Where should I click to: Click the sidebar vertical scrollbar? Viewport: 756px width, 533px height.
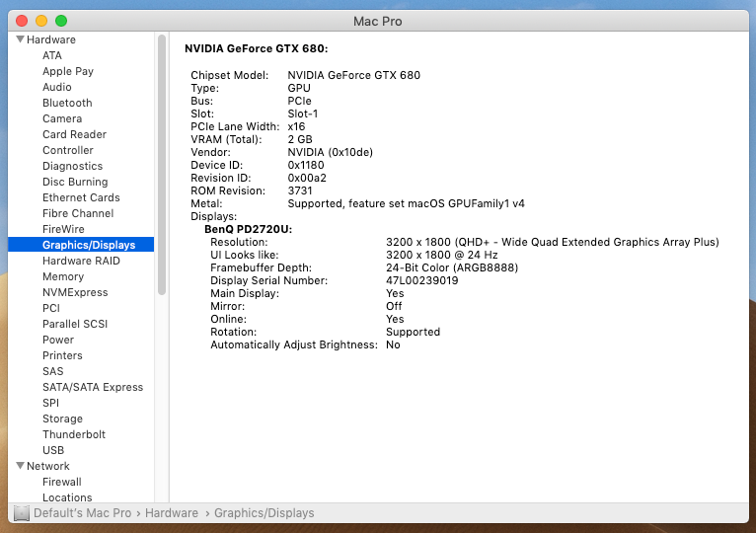[162, 165]
